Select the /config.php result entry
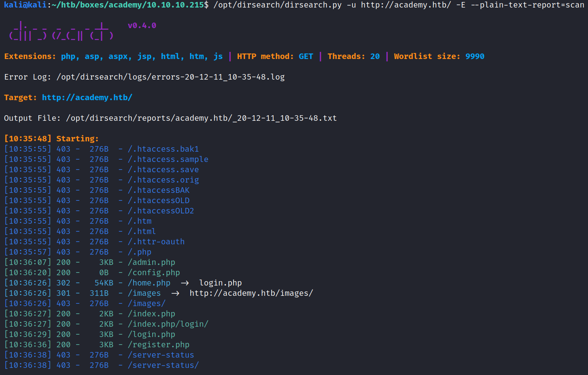The image size is (588, 375). 153,272
